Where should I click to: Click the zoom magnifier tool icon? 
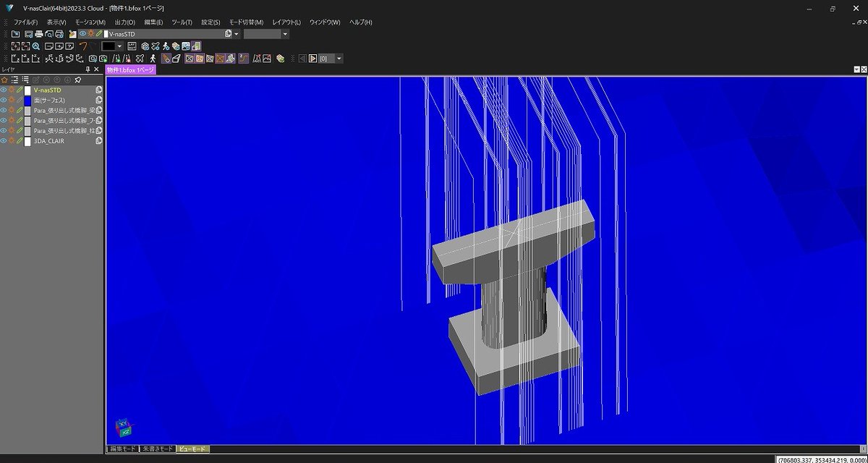coord(36,45)
